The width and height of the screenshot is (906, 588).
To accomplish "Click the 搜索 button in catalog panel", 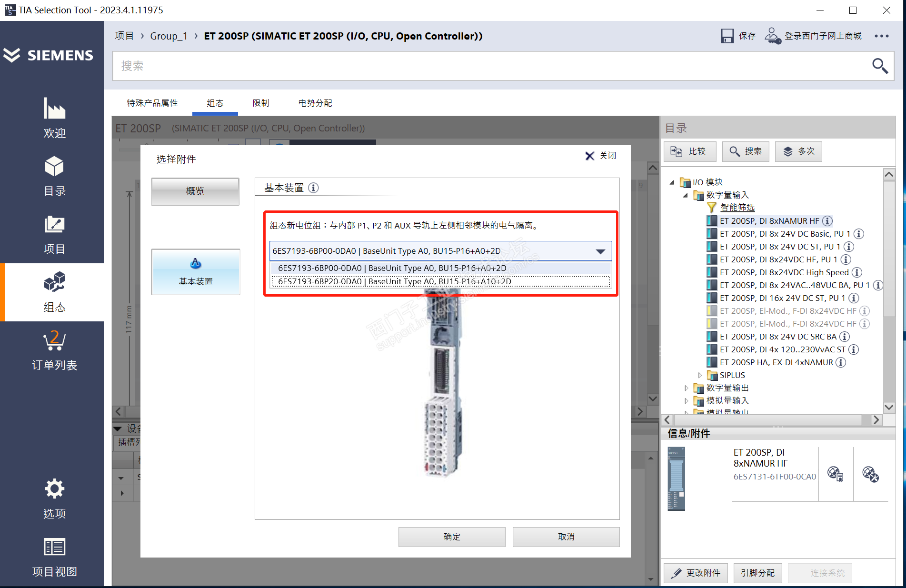I will [746, 151].
